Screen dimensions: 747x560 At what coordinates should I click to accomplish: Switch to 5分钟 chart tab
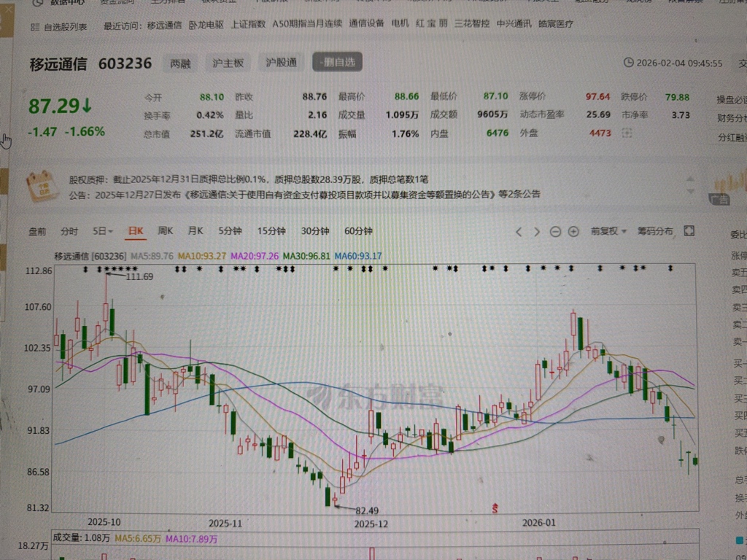(230, 231)
